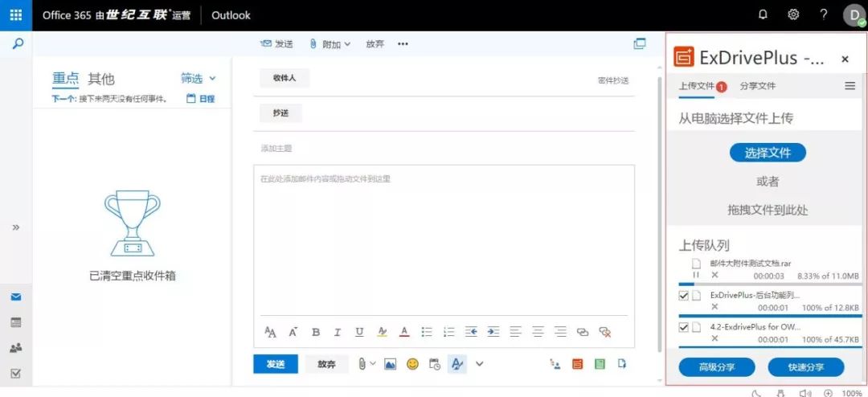
Task: Select the 重点 inbox tab
Action: coord(65,79)
